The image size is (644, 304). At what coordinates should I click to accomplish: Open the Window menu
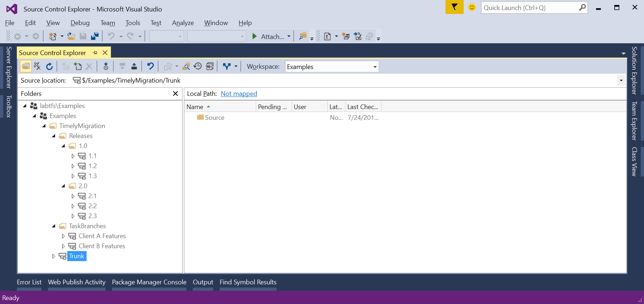pyautogui.click(x=216, y=23)
